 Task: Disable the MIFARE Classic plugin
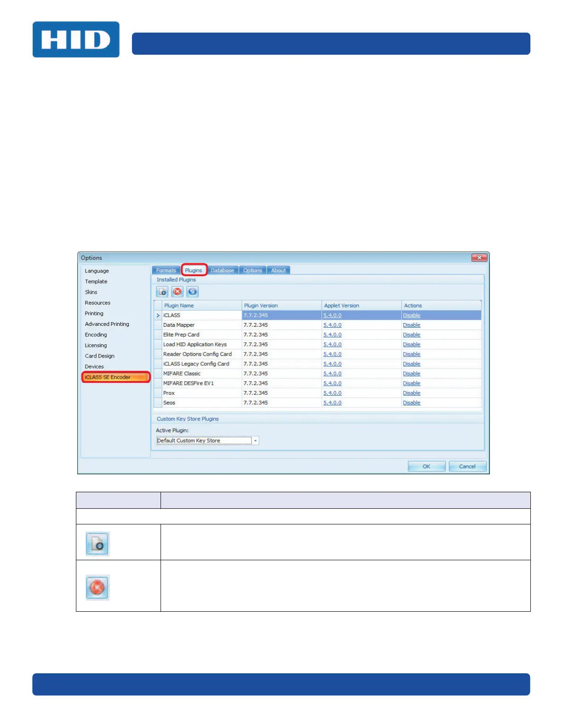[412, 374]
